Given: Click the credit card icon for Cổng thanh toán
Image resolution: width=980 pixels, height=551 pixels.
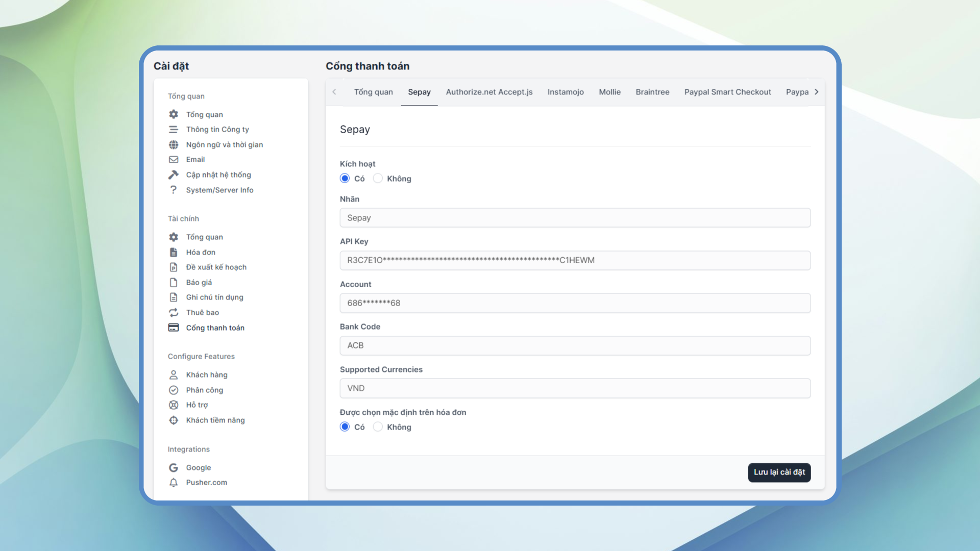Looking at the screenshot, I should pos(174,328).
